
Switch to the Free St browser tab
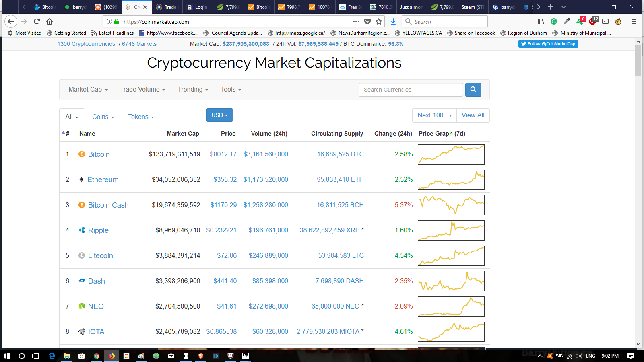351,7
